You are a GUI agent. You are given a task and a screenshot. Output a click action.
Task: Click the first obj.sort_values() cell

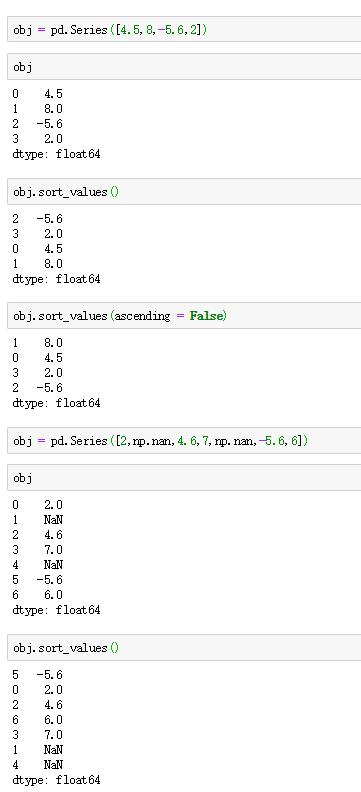tap(184, 192)
